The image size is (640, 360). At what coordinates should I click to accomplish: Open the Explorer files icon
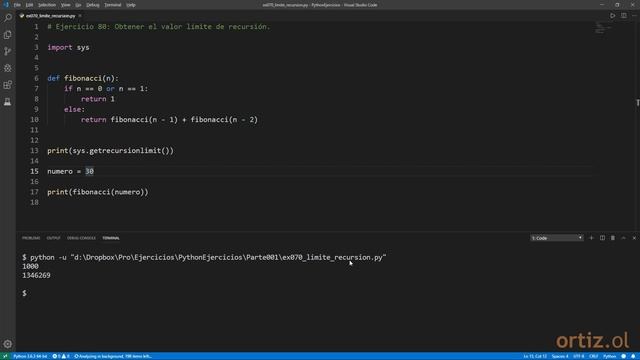tap(8, 35)
